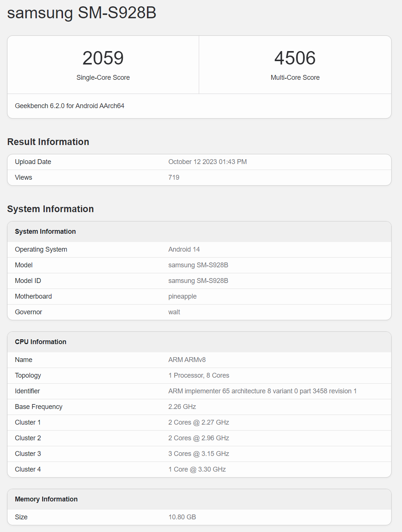Select the Single-Core Score value 2059
This screenshot has width=402, height=532.
pos(103,58)
